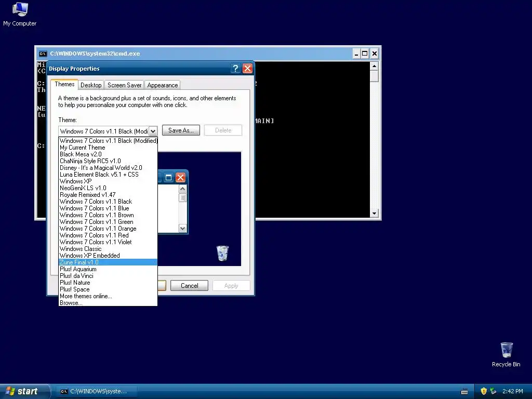Click the Delete button
The image size is (532, 399).
(x=223, y=130)
